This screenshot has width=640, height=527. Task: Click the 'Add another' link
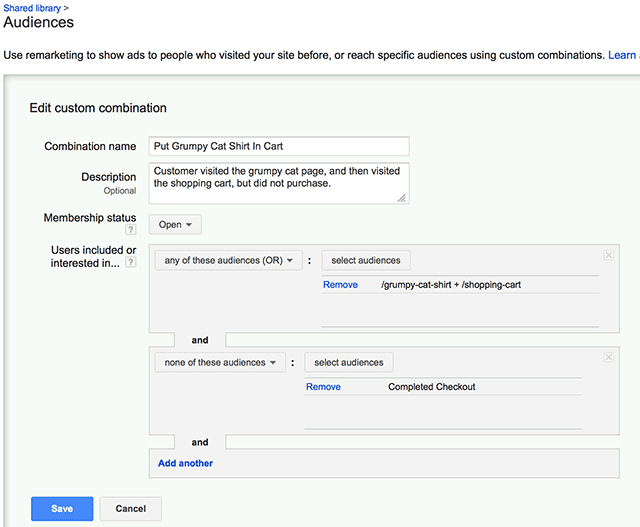pyautogui.click(x=185, y=463)
